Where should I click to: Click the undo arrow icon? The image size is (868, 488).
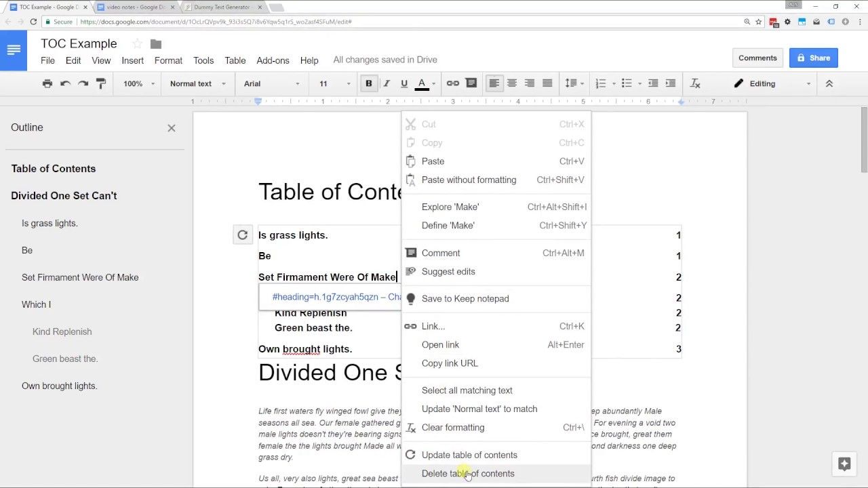(65, 83)
